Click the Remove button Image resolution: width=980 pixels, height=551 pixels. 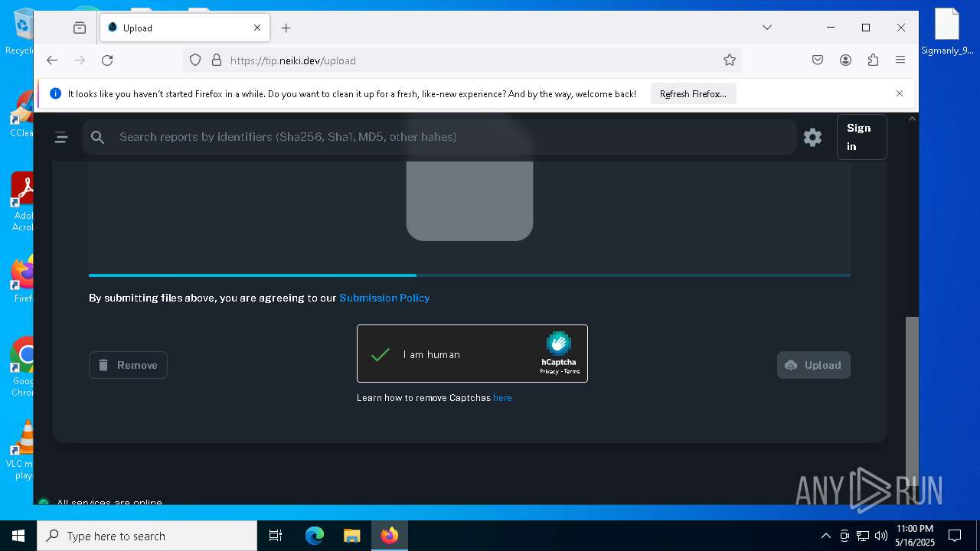(x=128, y=365)
